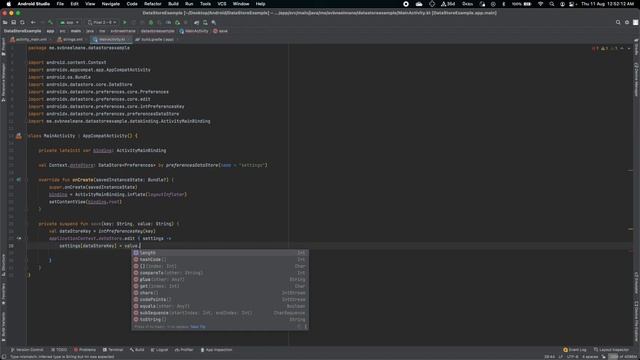Image resolution: width=640 pixels, height=360 pixels.
Task: Open the Profiler tool window
Action: 184,350
